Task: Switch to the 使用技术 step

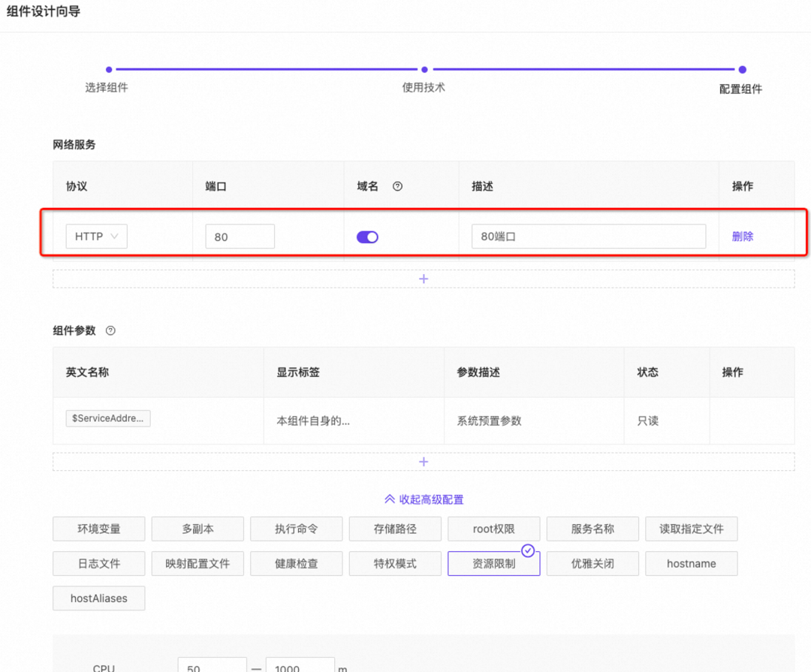Action: tap(424, 69)
